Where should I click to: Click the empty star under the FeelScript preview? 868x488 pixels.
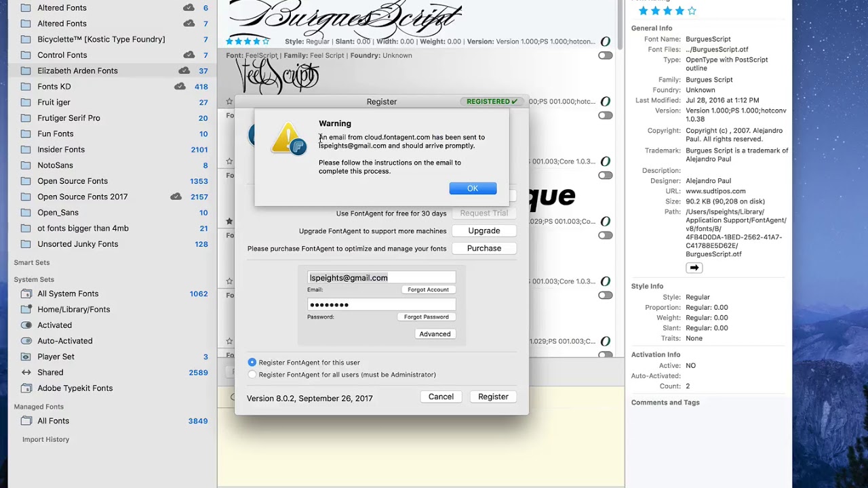pyautogui.click(x=229, y=102)
